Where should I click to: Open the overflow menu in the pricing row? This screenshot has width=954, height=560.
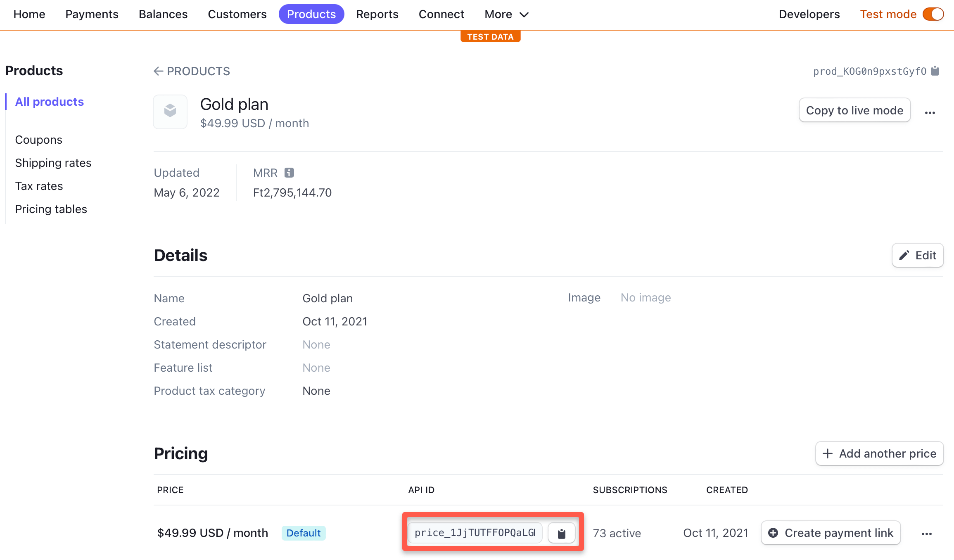point(926,533)
